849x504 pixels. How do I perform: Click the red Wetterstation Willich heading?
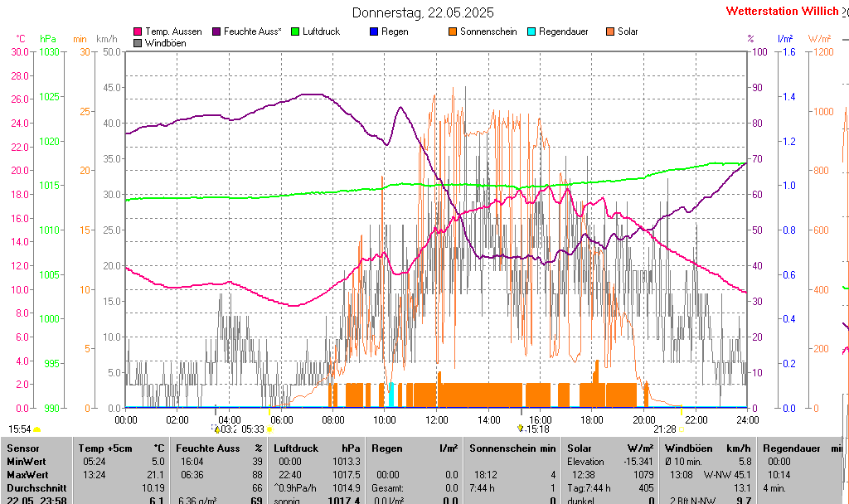pos(782,11)
